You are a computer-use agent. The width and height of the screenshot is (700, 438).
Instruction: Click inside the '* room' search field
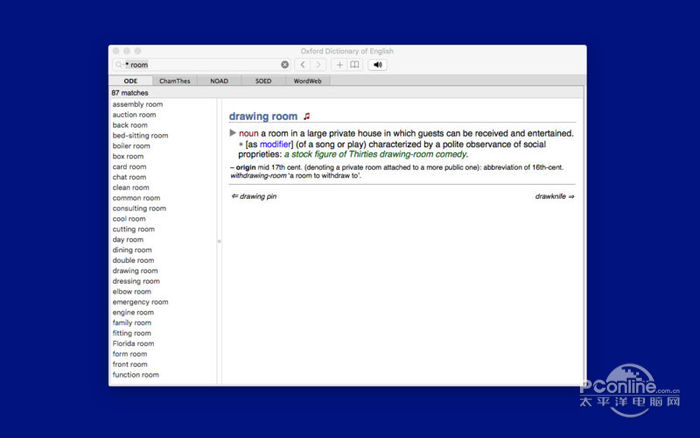click(x=202, y=65)
